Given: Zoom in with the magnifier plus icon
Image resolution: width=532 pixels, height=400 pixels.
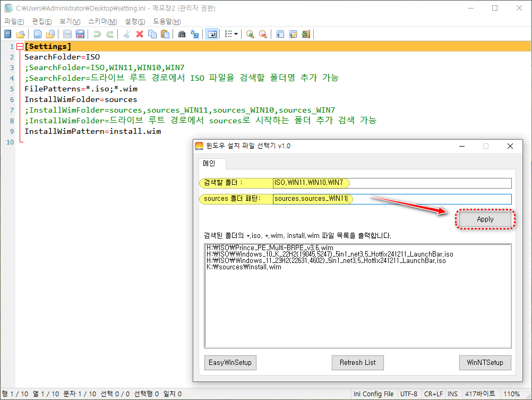Looking at the screenshot, I should pos(250,34).
